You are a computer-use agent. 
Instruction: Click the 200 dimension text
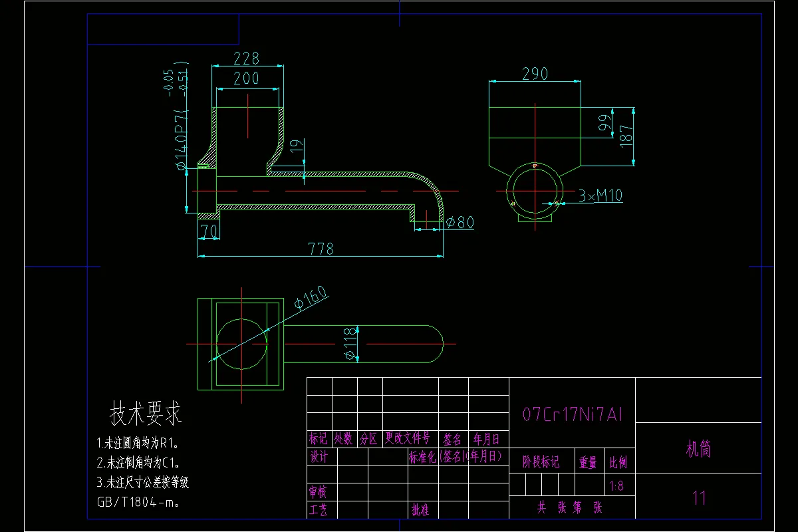tap(247, 78)
